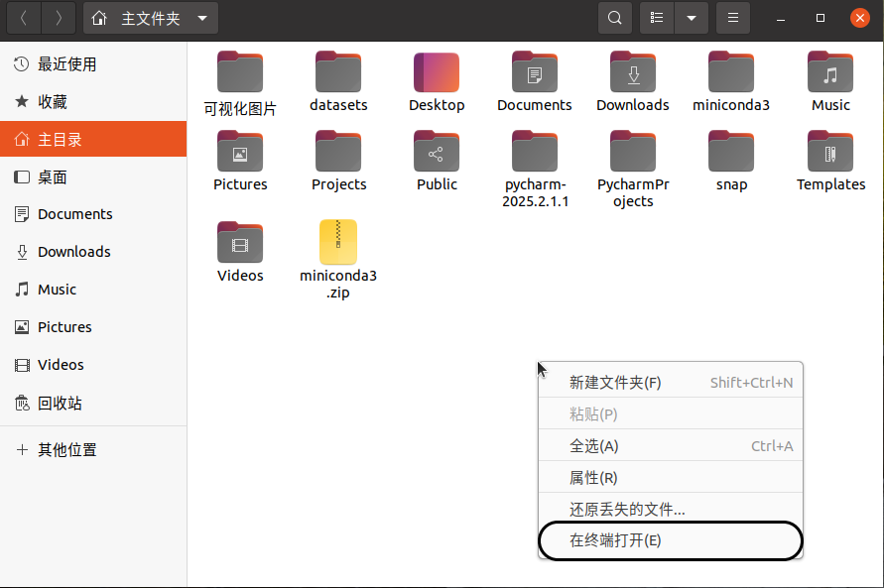
Task: Go forward with the right arrow
Action: (x=59, y=18)
